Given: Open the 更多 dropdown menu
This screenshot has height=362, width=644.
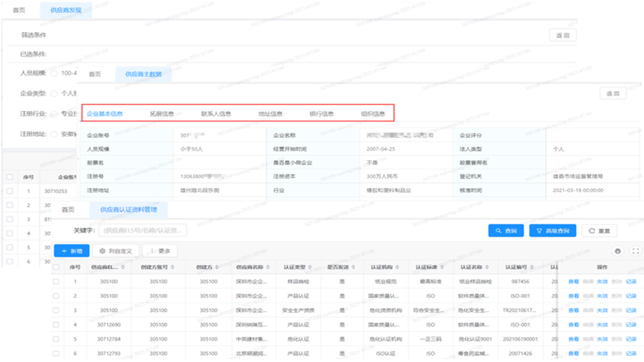Looking at the screenshot, I should tap(160, 251).
